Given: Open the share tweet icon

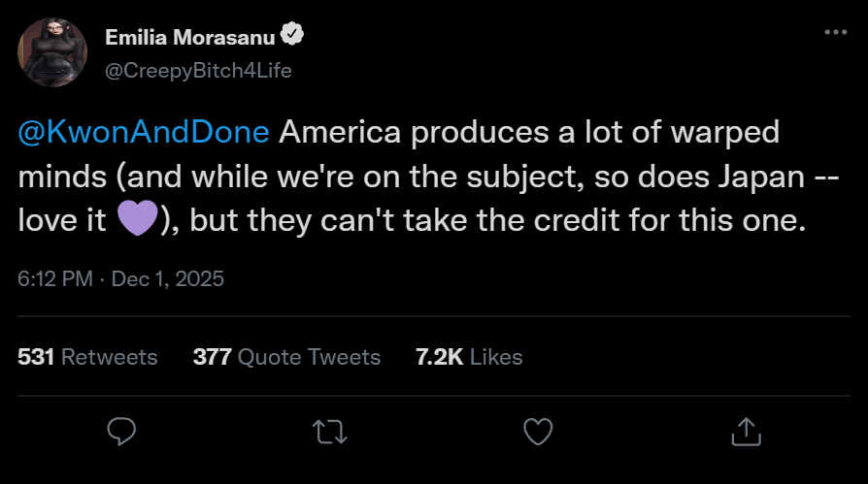Looking at the screenshot, I should point(745,431).
